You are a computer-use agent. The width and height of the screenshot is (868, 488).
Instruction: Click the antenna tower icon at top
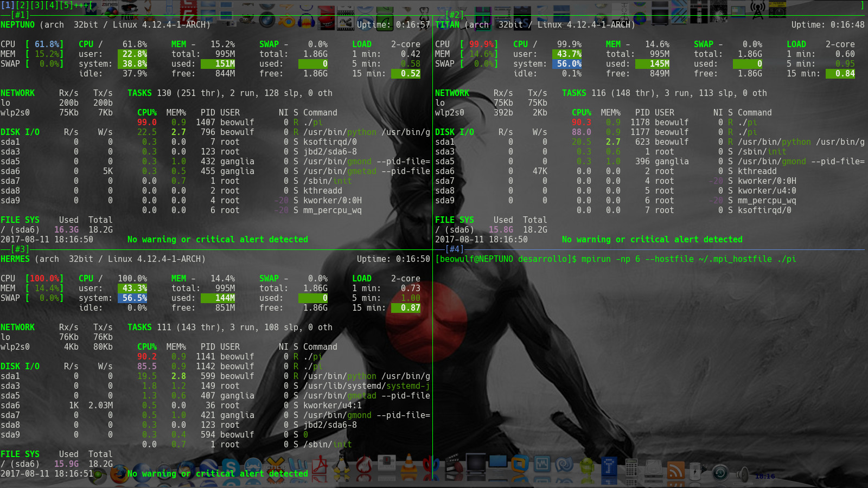758,9
